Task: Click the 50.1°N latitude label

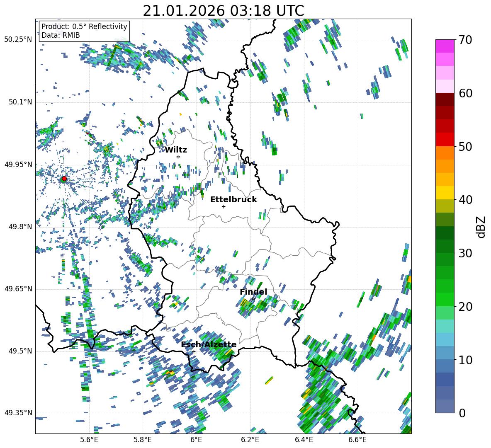Action: click(x=20, y=102)
